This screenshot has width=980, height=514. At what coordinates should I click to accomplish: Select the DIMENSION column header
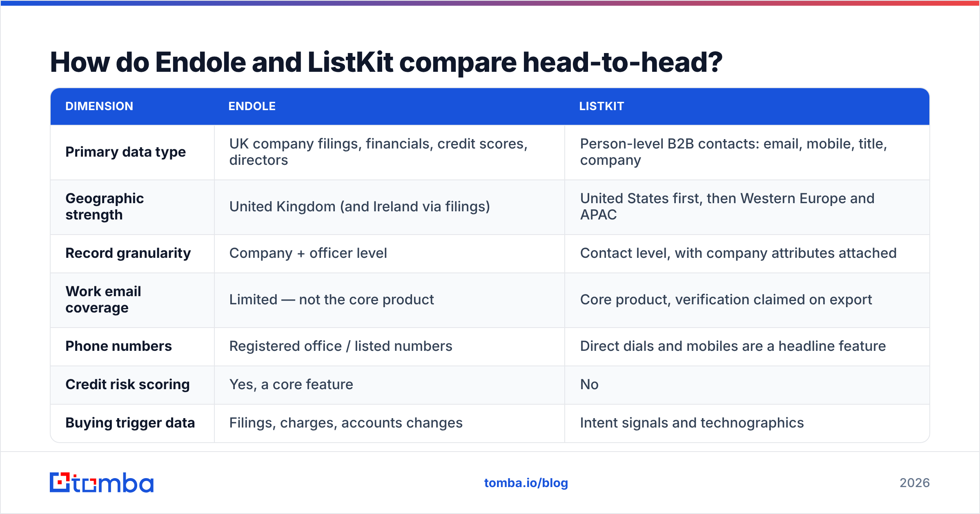click(99, 106)
